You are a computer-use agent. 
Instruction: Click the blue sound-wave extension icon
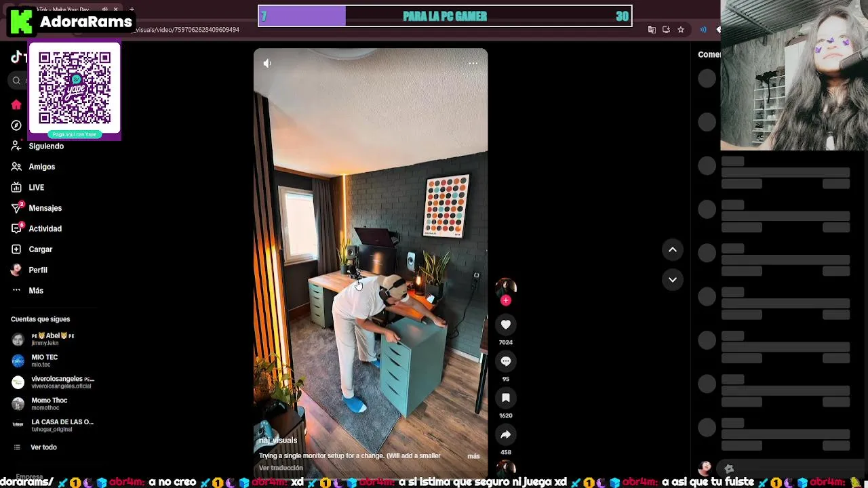tap(703, 30)
